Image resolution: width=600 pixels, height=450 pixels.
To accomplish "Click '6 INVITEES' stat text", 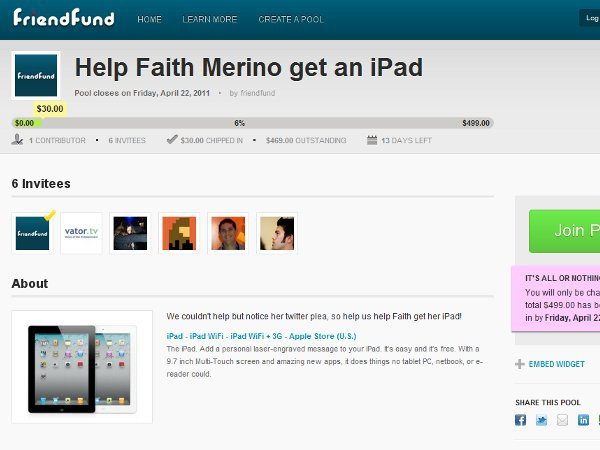I will click(x=127, y=140).
